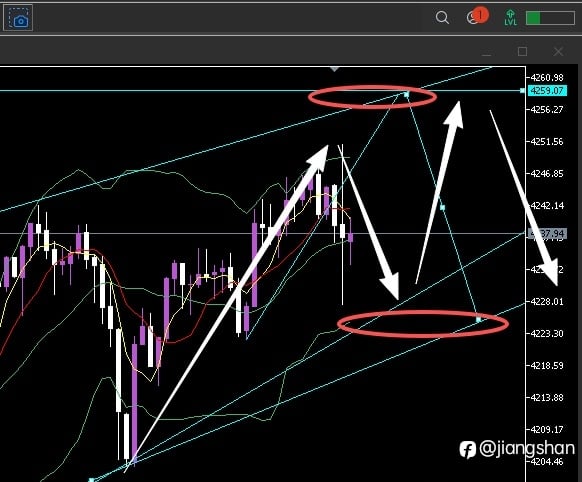Click the green LVL arrow icon
582x482 pixels.
(510, 17)
